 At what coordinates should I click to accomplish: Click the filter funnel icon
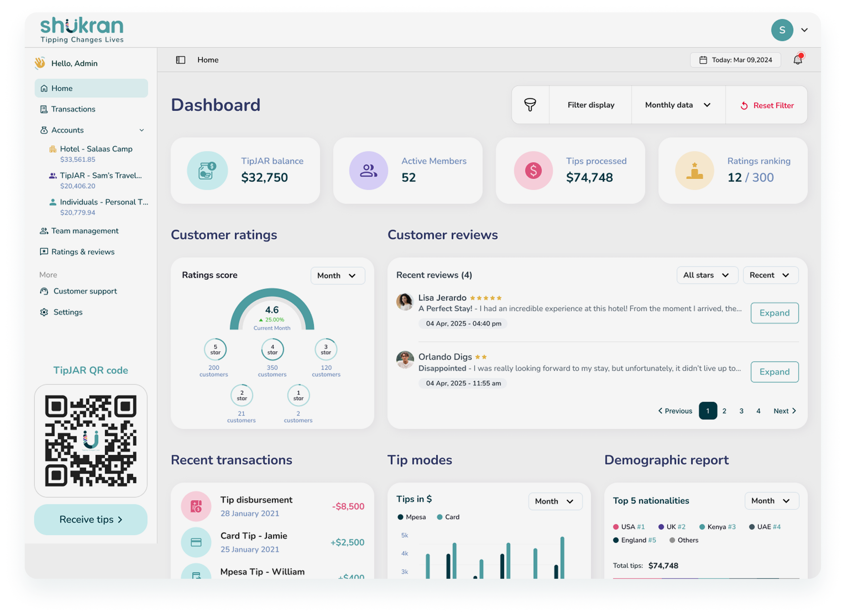pos(530,105)
